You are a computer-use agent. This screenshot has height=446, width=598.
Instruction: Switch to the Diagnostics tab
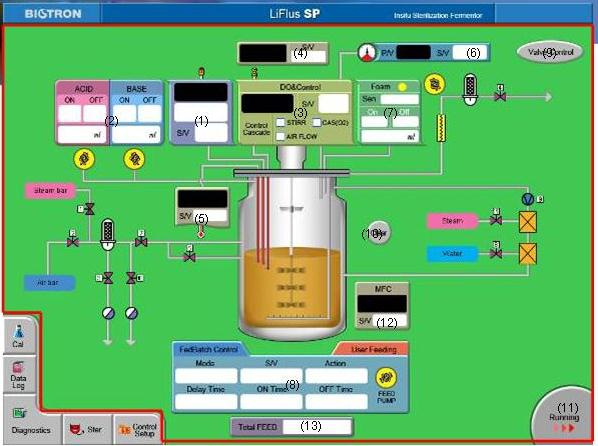pos(31,422)
